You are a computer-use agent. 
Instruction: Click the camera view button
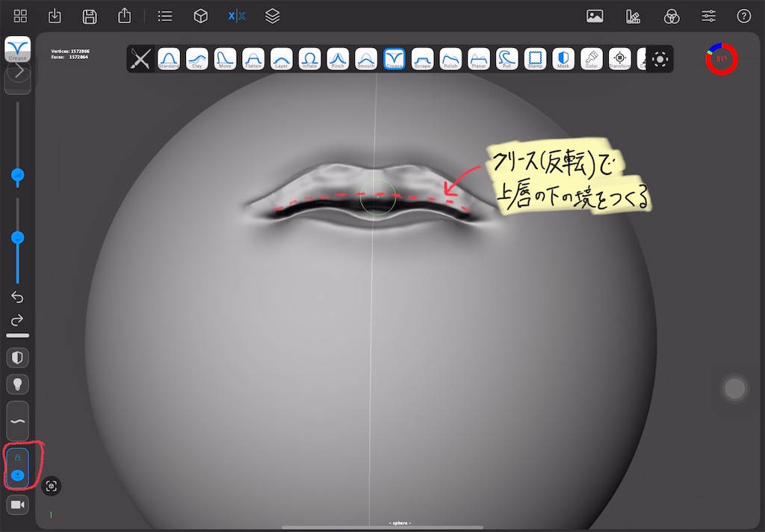[x=18, y=504]
